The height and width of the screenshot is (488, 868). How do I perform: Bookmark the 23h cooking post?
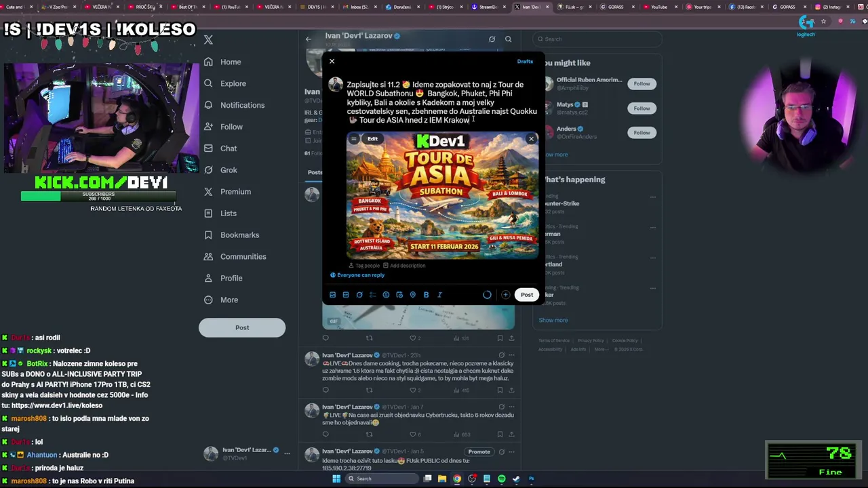500,390
